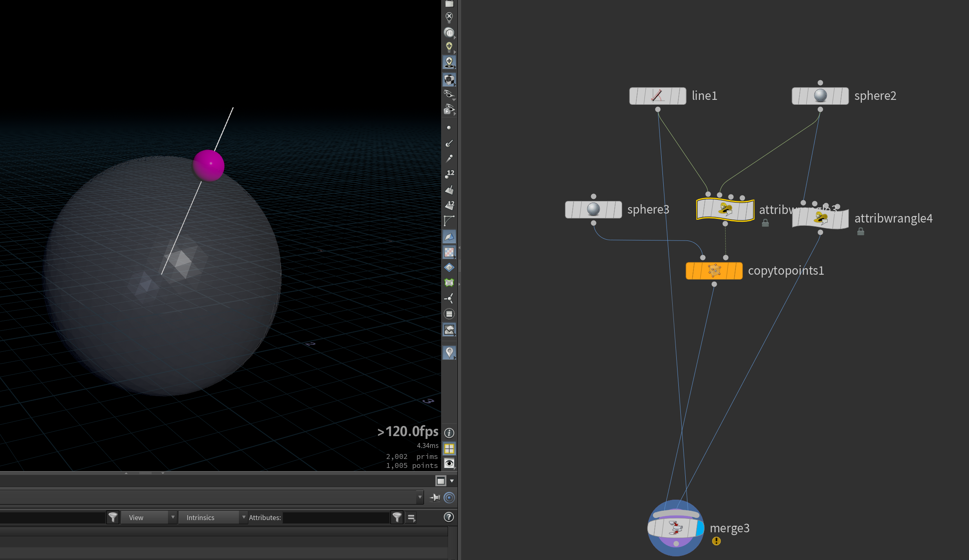This screenshot has width=969, height=560.
Task: Open the pane options arrow menu
Action: point(452,481)
